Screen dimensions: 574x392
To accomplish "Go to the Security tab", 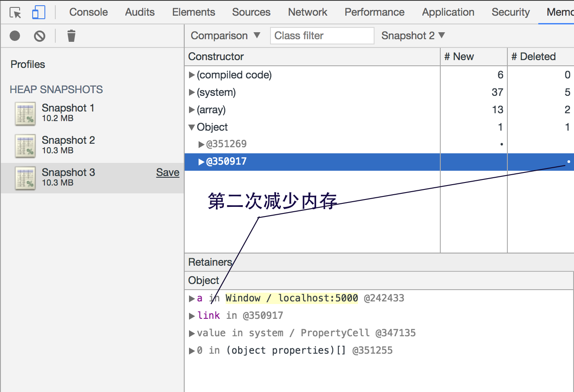I will point(511,12).
